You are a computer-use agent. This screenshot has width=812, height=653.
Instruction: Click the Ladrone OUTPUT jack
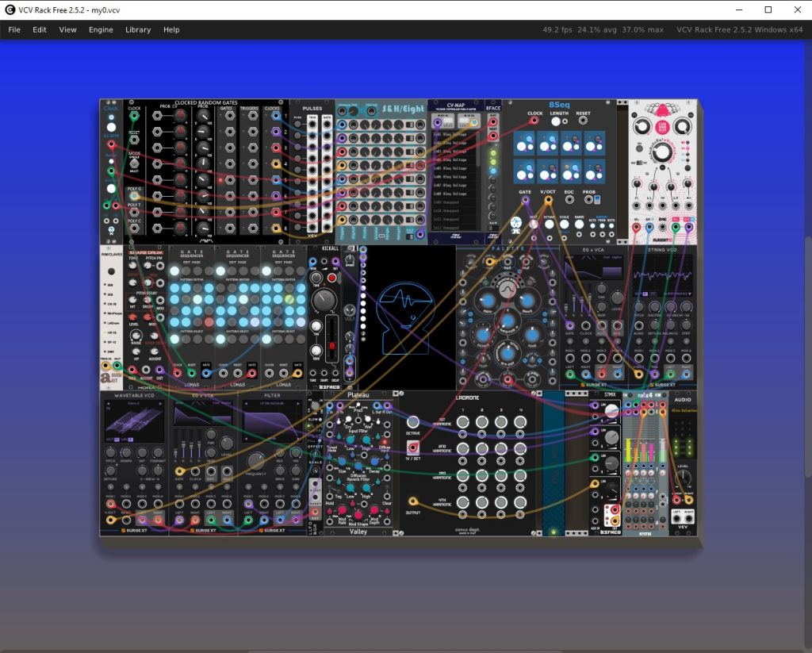point(412,501)
